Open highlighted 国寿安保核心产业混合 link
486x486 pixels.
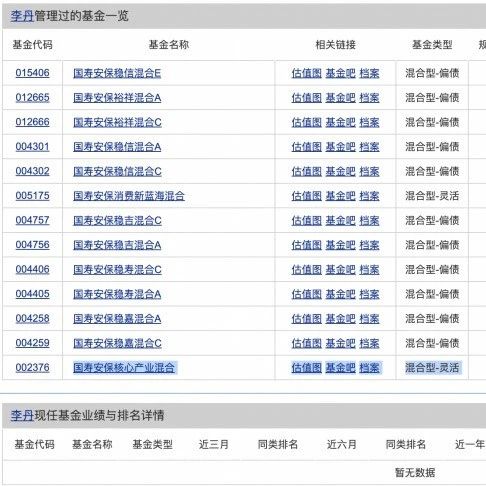124,368
